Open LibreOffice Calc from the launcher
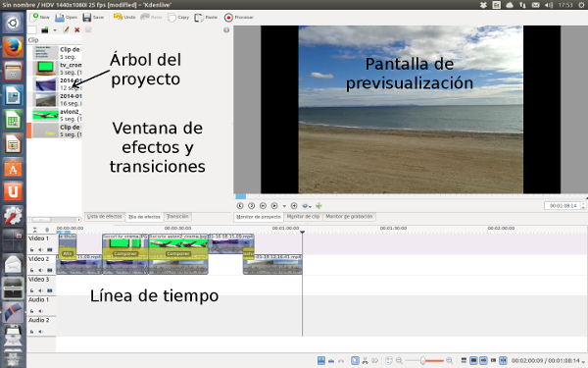 point(13,120)
